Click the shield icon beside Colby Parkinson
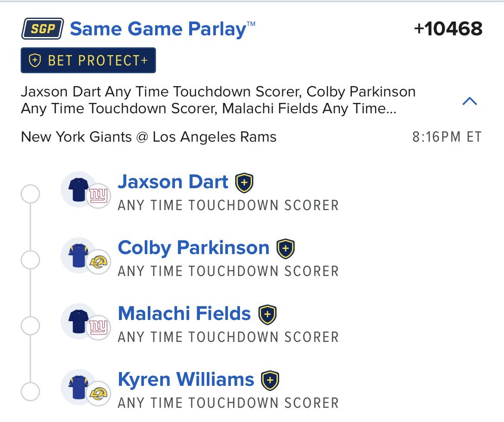 286,248
